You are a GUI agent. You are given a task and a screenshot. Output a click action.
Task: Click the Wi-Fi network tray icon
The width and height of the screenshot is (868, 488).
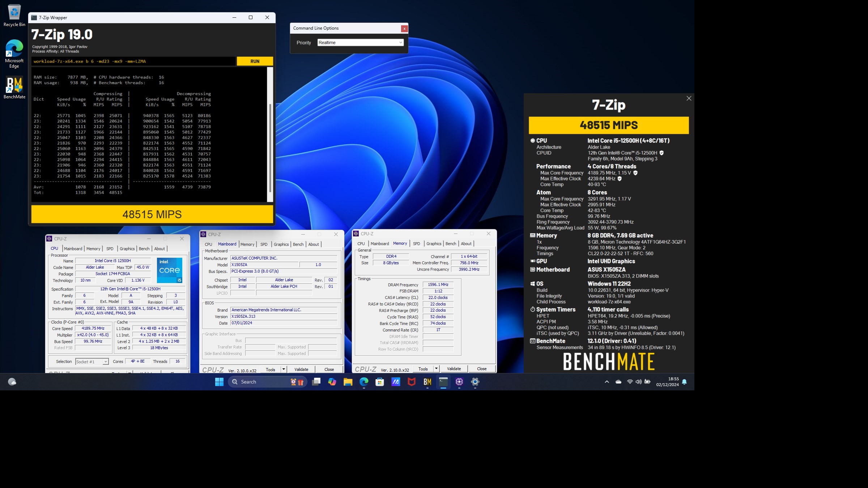coord(630,382)
